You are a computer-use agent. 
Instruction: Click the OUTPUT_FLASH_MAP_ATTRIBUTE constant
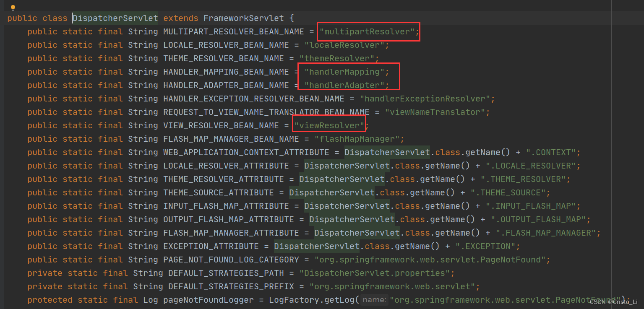click(x=229, y=219)
